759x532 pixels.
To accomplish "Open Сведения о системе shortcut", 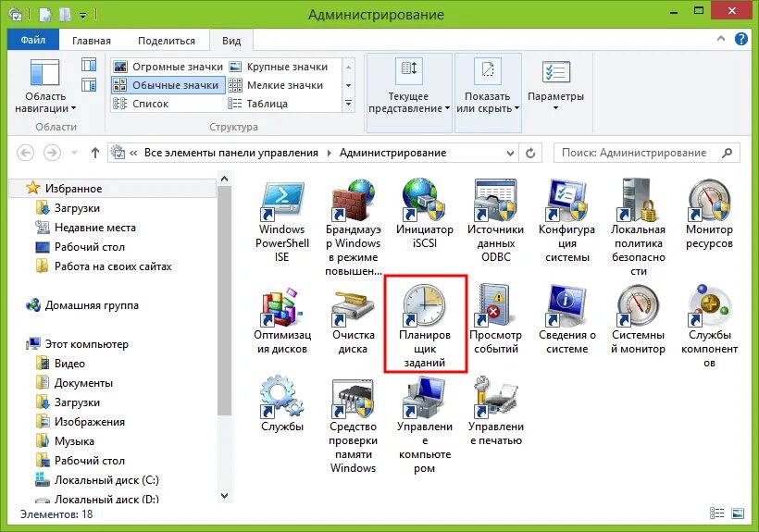I will [566, 320].
